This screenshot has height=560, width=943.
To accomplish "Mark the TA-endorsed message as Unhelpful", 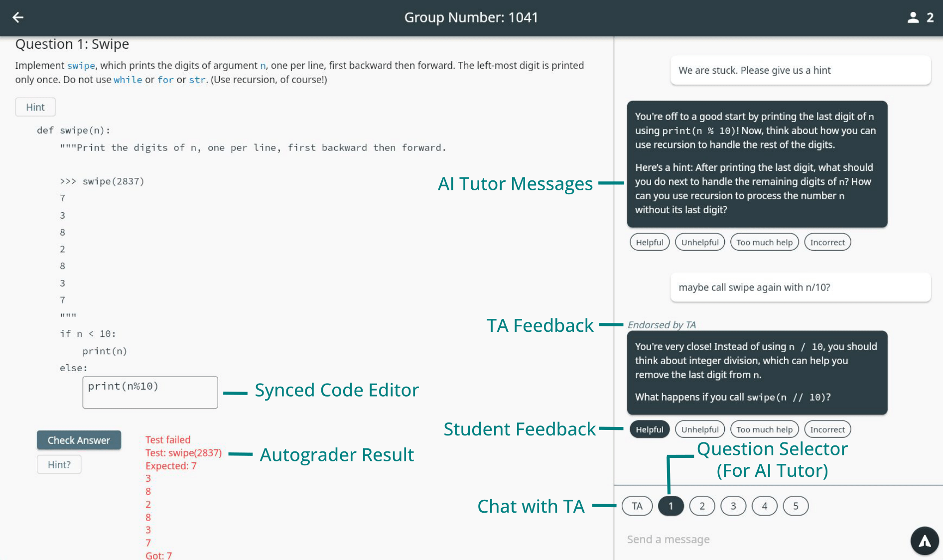I will [x=700, y=429].
